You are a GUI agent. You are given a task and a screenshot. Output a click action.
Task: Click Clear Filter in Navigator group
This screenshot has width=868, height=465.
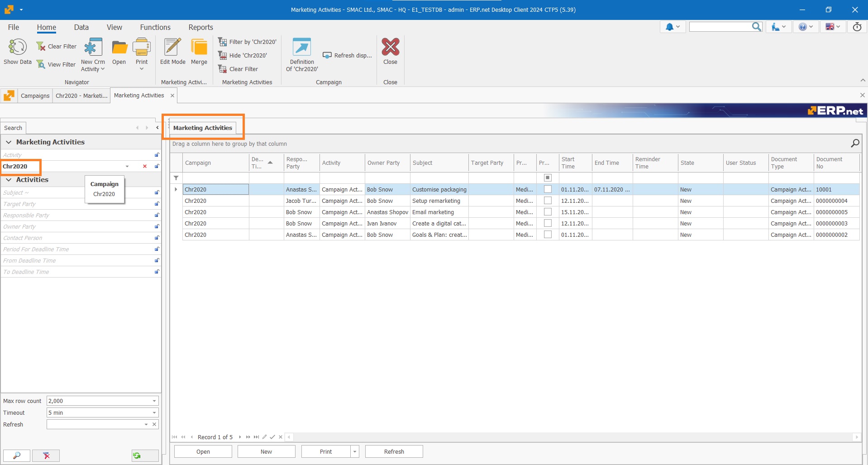(x=57, y=46)
